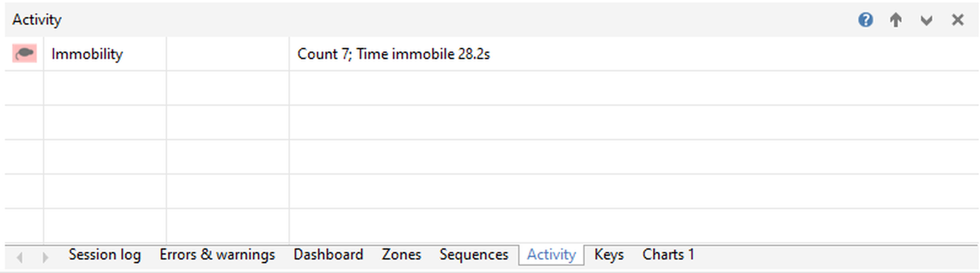The height and width of the screenshot is (273, 980).
Task: Click the empty cell beside Immobility
Action: pyautogui.click(x=227, y=54)
